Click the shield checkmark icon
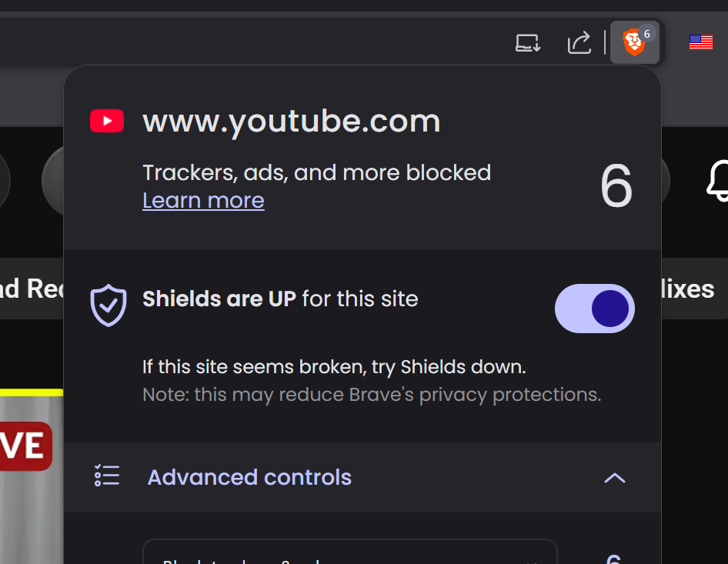The image size is (728, 564). point(108,305)
